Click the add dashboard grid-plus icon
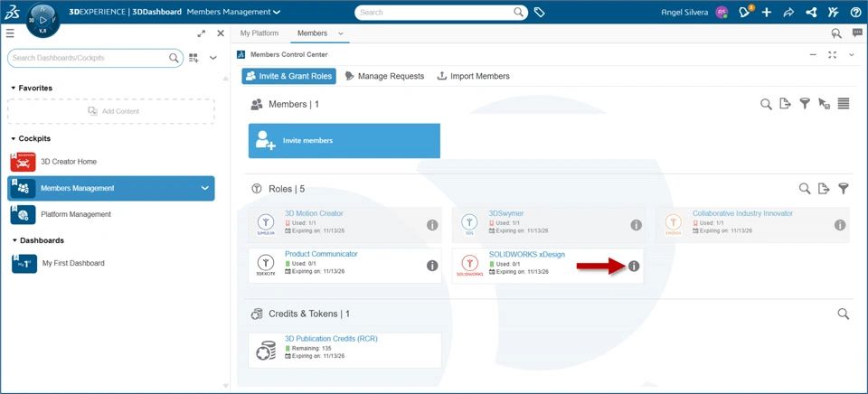 pos(193,58)
